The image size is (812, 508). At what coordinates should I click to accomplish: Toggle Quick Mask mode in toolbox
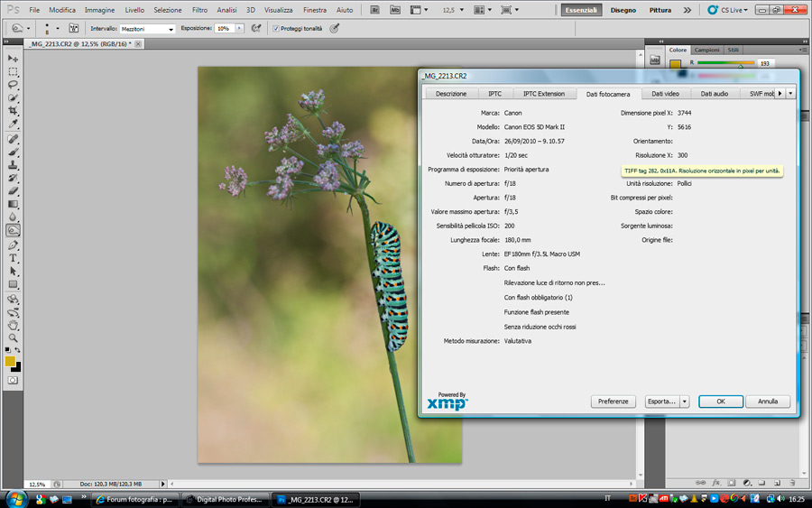[x=14, y=380]
